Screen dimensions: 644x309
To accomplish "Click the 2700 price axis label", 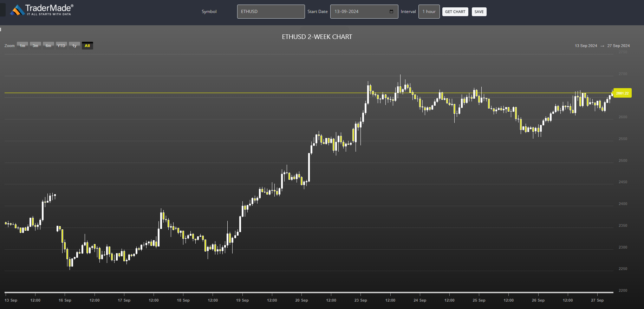I will click(623, 74).
